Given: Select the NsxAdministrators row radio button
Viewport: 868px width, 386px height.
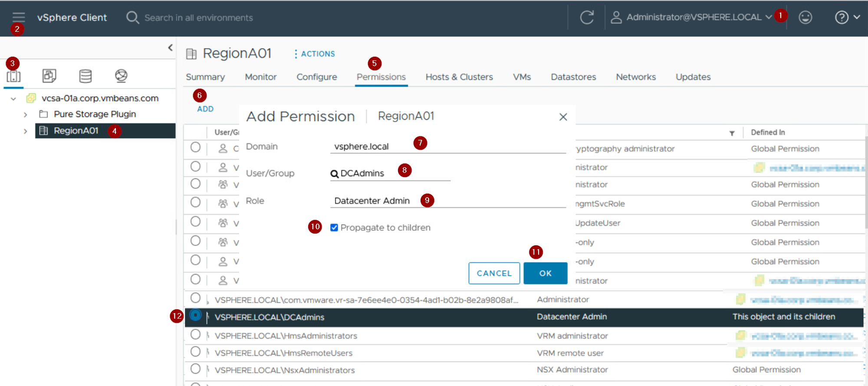Looking at the screenshot, I should (195, 369).
